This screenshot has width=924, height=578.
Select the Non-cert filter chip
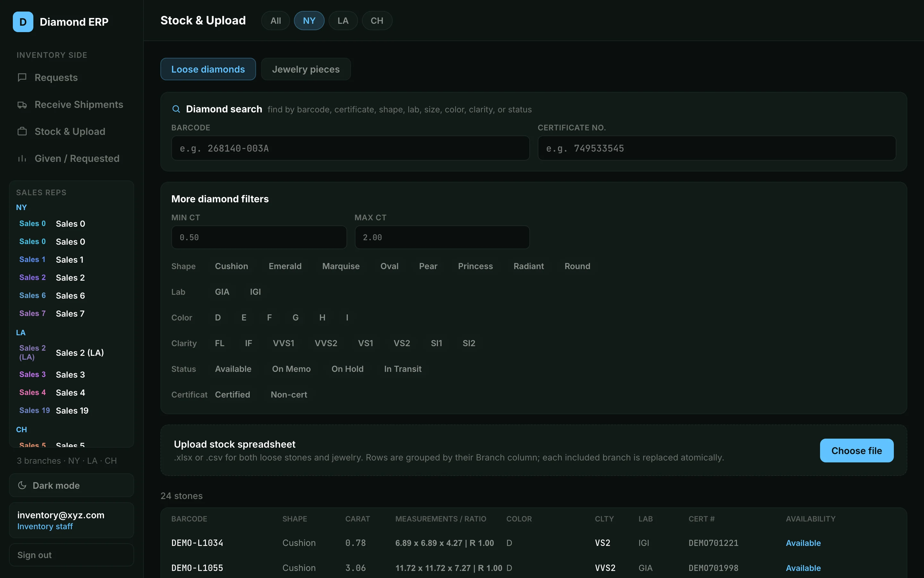click(289, 395)
